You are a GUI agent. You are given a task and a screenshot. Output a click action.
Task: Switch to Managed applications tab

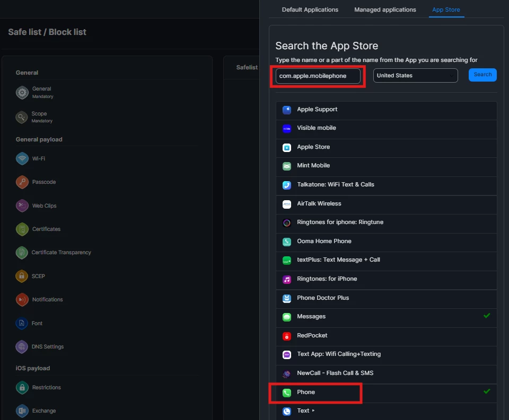pos(385,10)
